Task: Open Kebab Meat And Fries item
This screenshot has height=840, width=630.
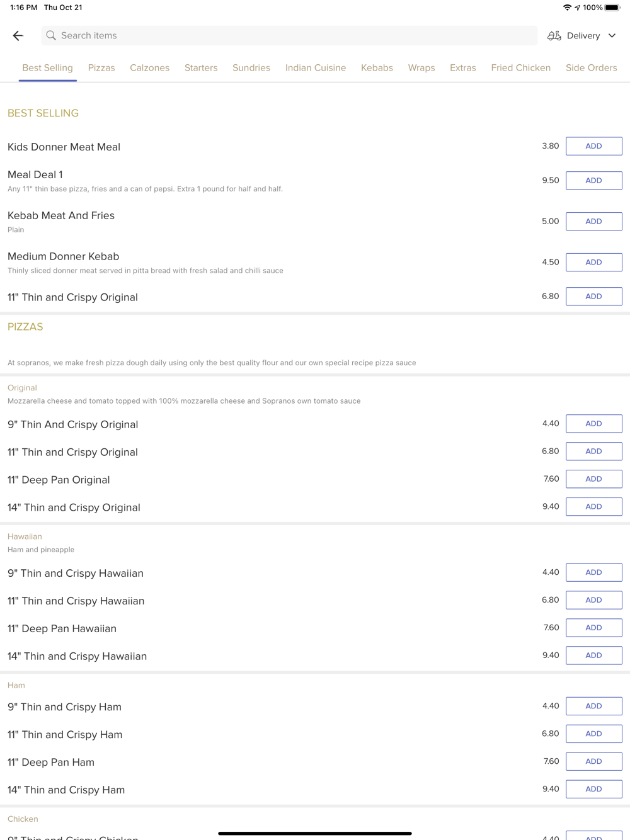Action: pos(61,216)
